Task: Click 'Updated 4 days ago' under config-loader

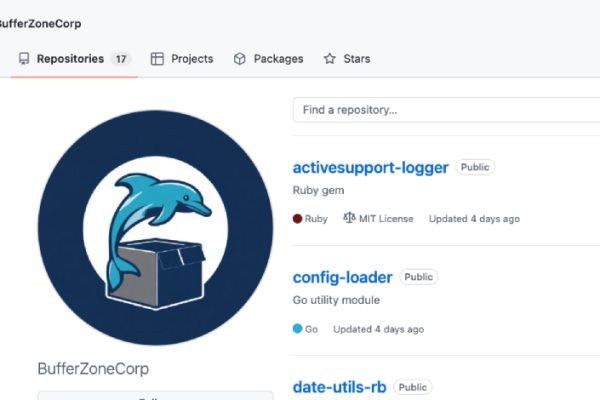Action: point(378,329)
